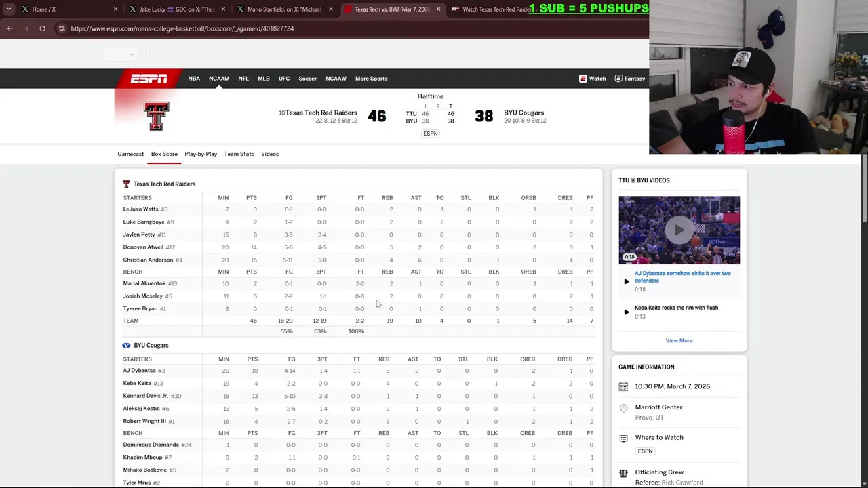The width and height of the screenshot is (868, 488).
Task: Click ESPN badge under Where to Watch
Action: [x=645, y=451]
